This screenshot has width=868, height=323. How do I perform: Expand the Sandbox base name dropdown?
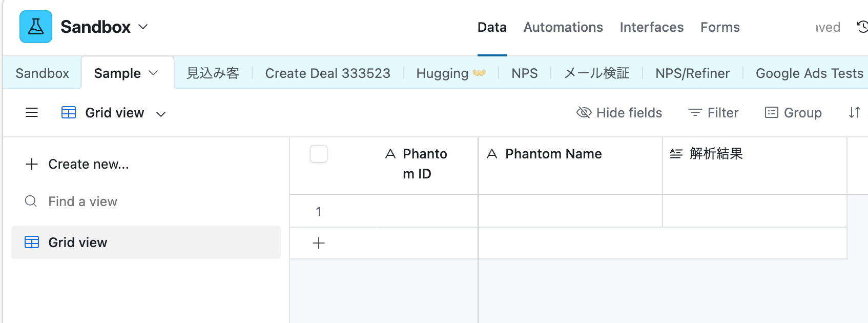click(143, 27)
